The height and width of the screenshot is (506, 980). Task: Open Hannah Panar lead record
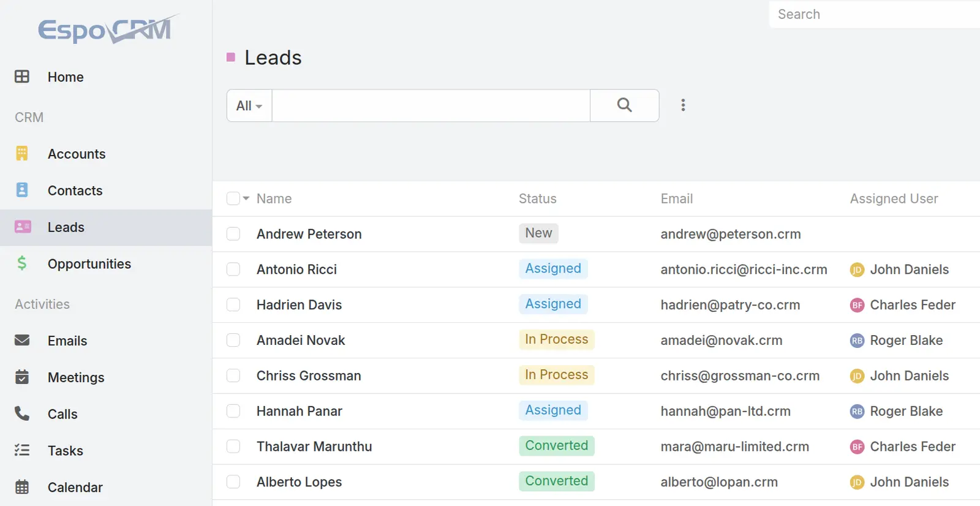(300, 412)
